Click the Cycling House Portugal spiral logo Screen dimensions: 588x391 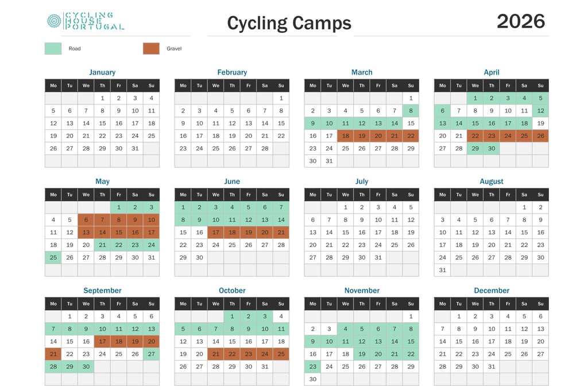click(x=54, y=21)
